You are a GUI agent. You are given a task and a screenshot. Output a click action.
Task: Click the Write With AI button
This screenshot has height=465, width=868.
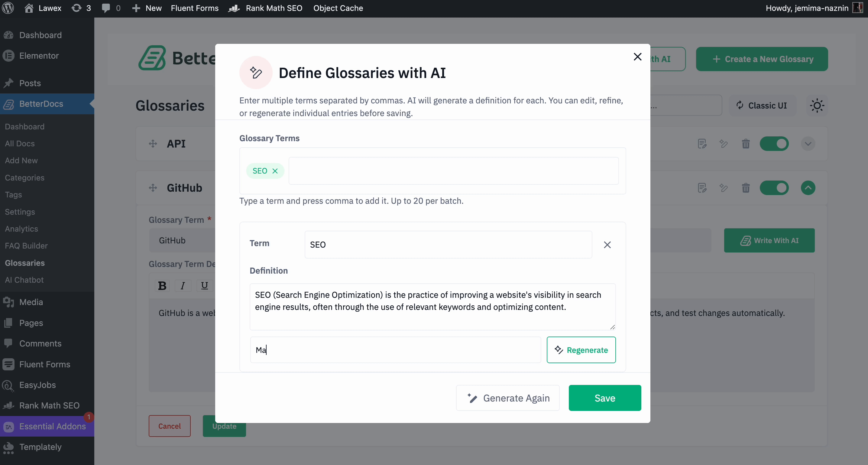coord(769,240)
